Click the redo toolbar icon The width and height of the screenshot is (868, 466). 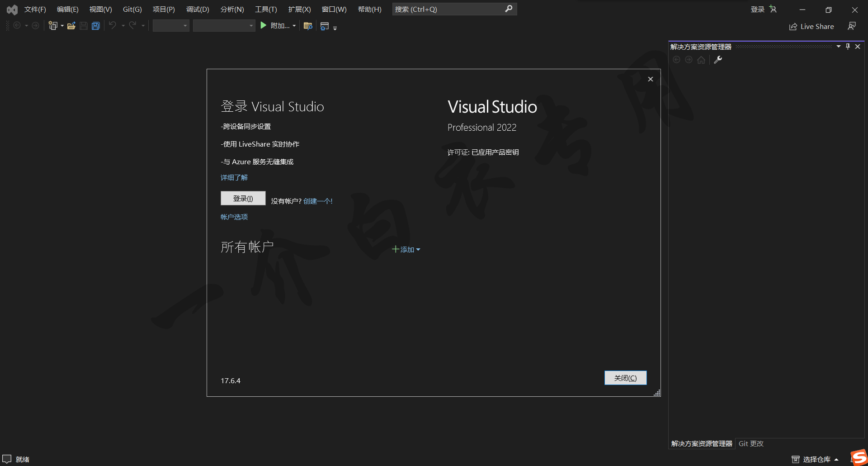132,26
